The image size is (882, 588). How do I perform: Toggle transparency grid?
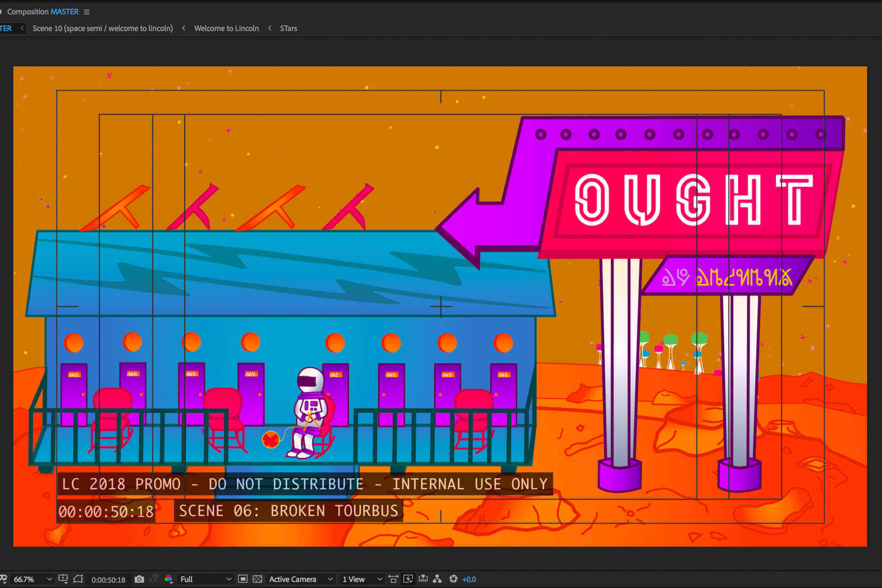258,579
